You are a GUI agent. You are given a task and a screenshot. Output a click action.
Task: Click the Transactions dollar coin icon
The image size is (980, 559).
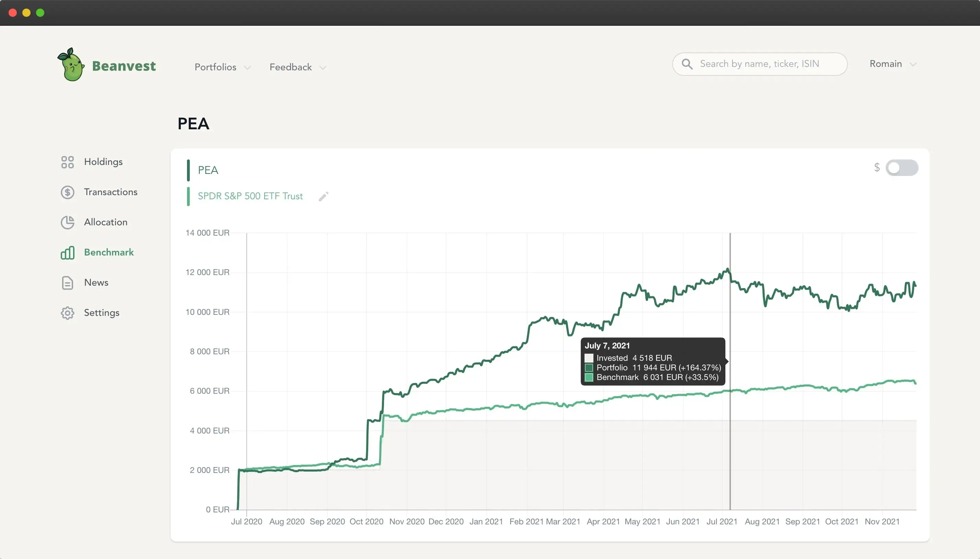point(67,192)
